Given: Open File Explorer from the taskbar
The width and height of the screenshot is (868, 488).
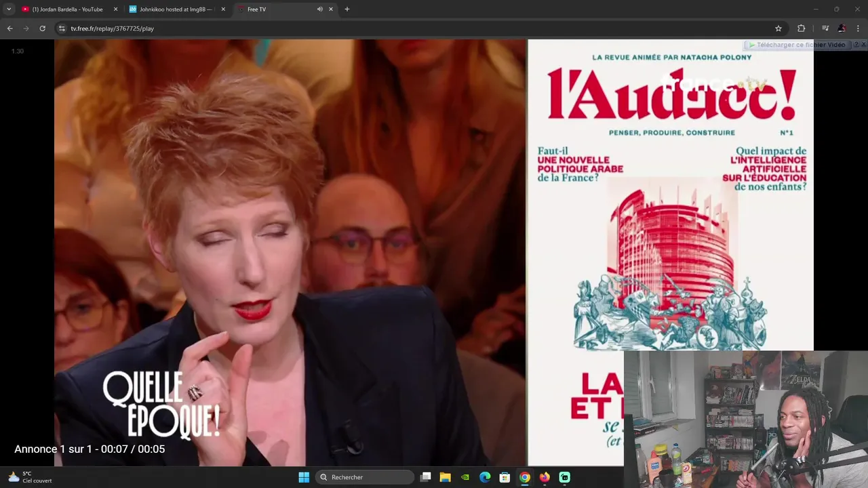Looking at the screenshot, I should tap(446, 477).
